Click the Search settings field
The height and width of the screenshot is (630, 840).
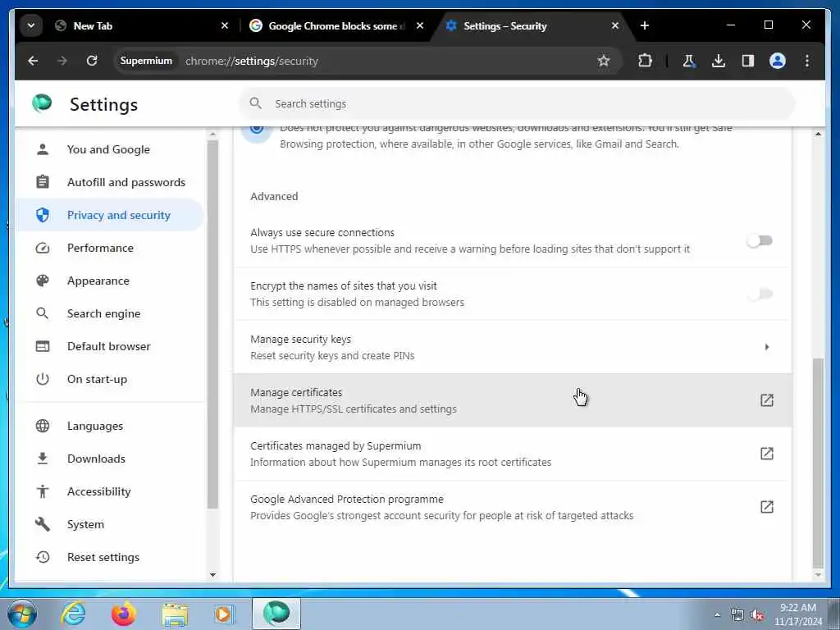pyautogui.click(x=517, y=103)
